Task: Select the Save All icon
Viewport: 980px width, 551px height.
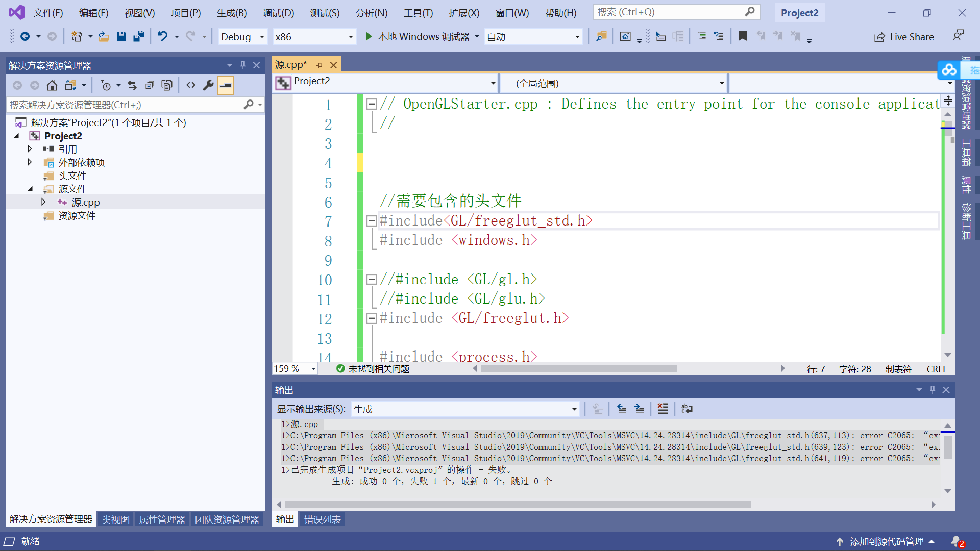Action: (138, 36)
